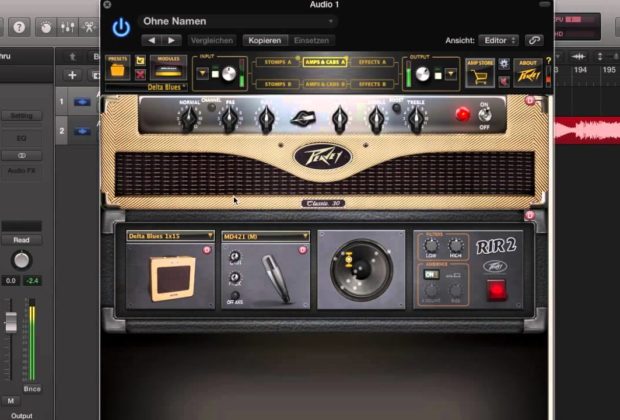The width and height of the screenshot is (620, 420).
Task: Click the Output level knob
Action: [423, 74]
